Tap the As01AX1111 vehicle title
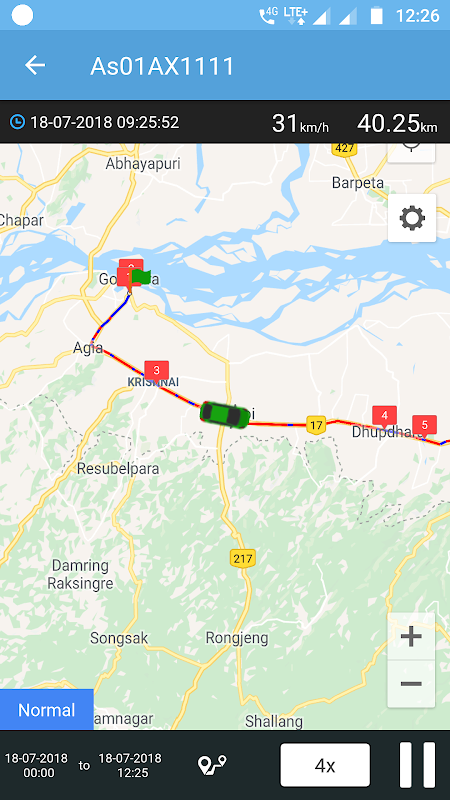This screenshot has height=800, width=450. tap(162, 66)
